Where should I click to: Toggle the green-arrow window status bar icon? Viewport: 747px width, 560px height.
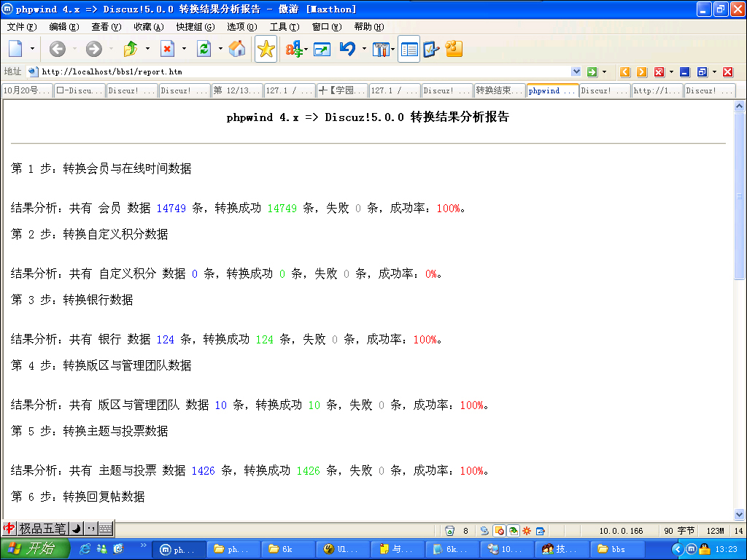(513, 531)
